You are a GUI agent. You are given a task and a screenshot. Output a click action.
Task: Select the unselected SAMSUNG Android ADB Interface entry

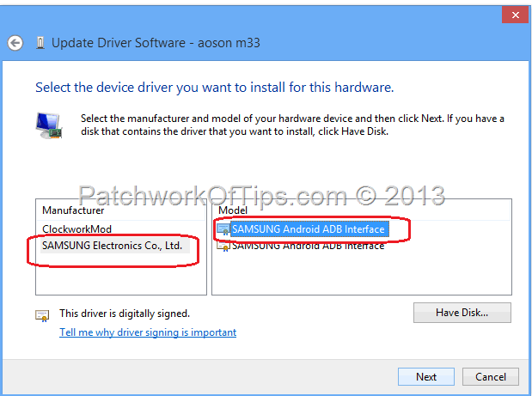pyautogui.click(x=308, y=246)
